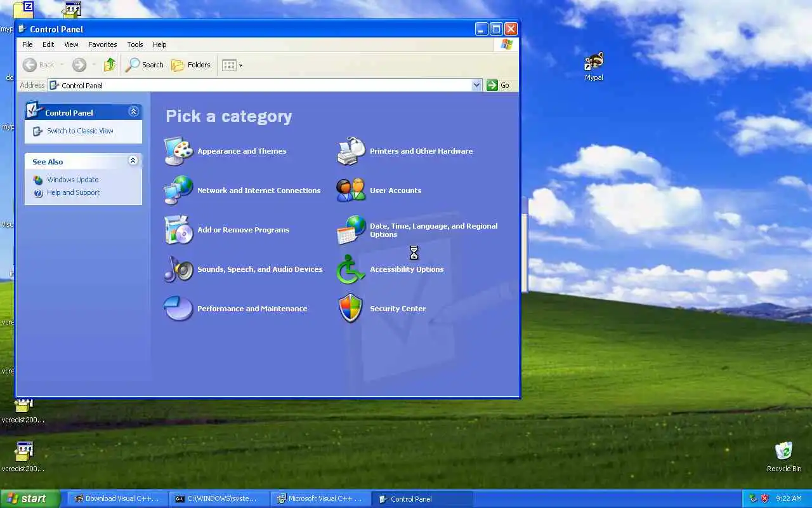Switch to C:\WINDOWS\syste... command prompt taskbar button
812x508 pixels.
(220, 498)
